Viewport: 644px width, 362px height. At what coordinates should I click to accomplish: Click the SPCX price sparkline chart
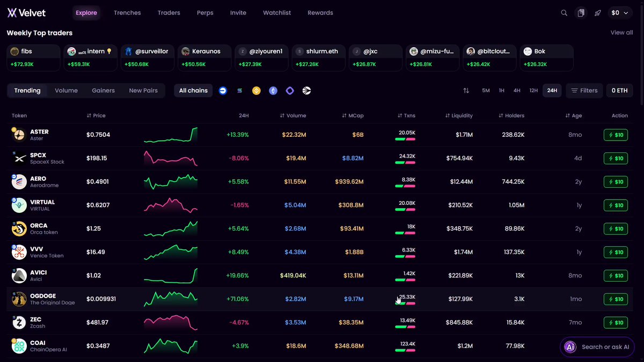click(x=171, y=158)
